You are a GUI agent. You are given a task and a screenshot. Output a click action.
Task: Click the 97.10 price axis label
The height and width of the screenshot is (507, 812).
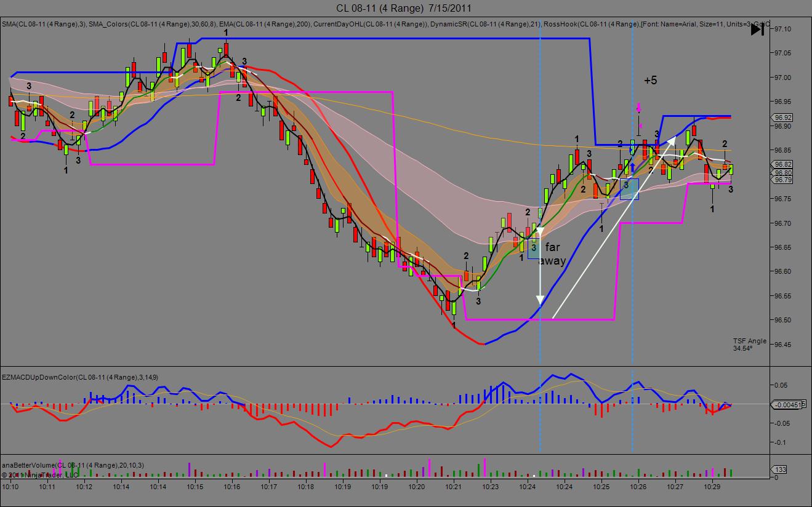coord(784,29)
